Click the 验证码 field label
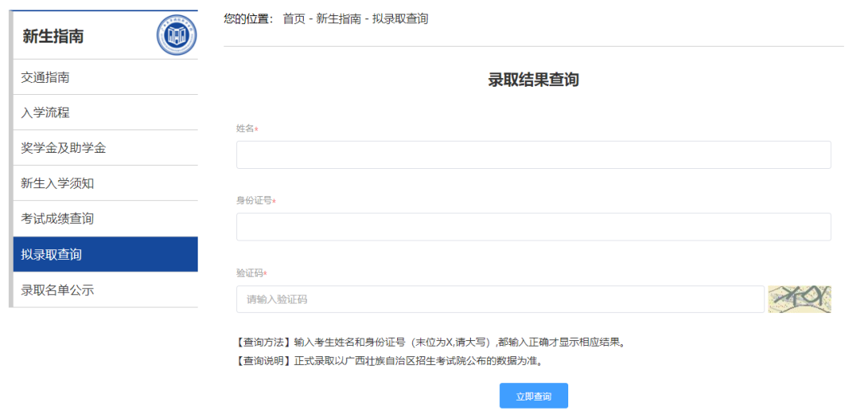Screen dimensions: 868x419 [x=250, y=273]
